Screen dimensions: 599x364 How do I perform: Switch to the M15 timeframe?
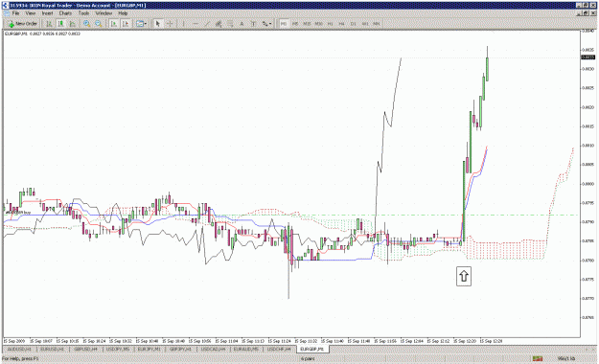[x=307, y=24]
